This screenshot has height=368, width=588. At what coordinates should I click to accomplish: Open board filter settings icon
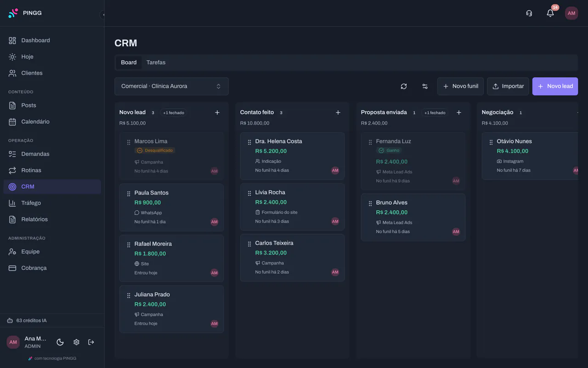tap(425, 86)
